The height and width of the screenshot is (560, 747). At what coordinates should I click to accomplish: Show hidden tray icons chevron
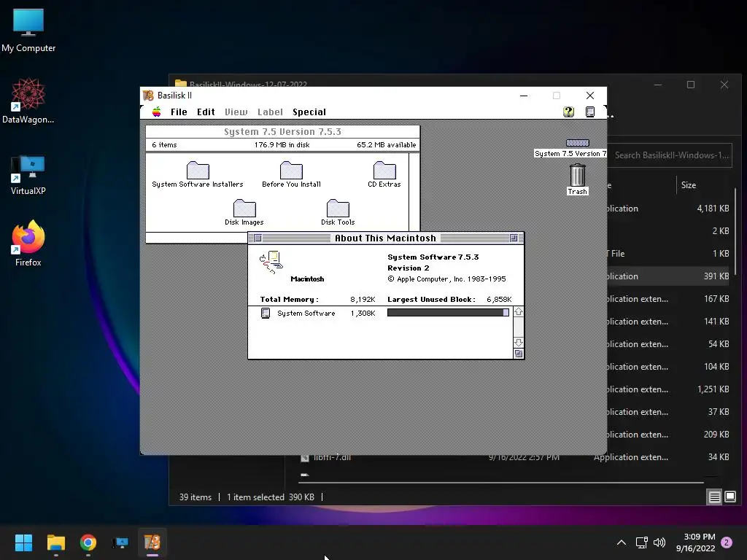point(622,542)
